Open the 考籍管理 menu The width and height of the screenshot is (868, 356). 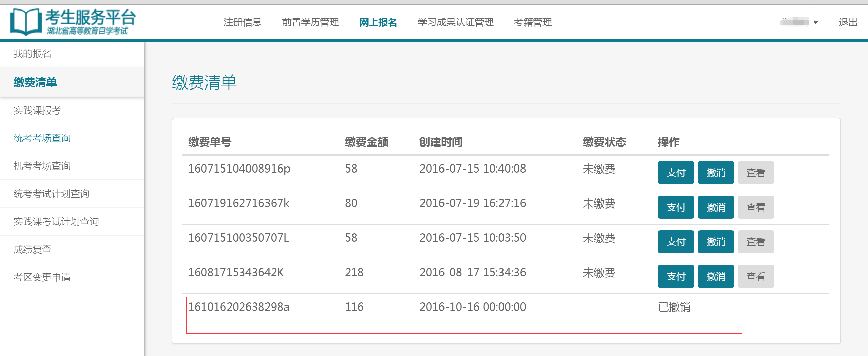(x=533, y=22)
